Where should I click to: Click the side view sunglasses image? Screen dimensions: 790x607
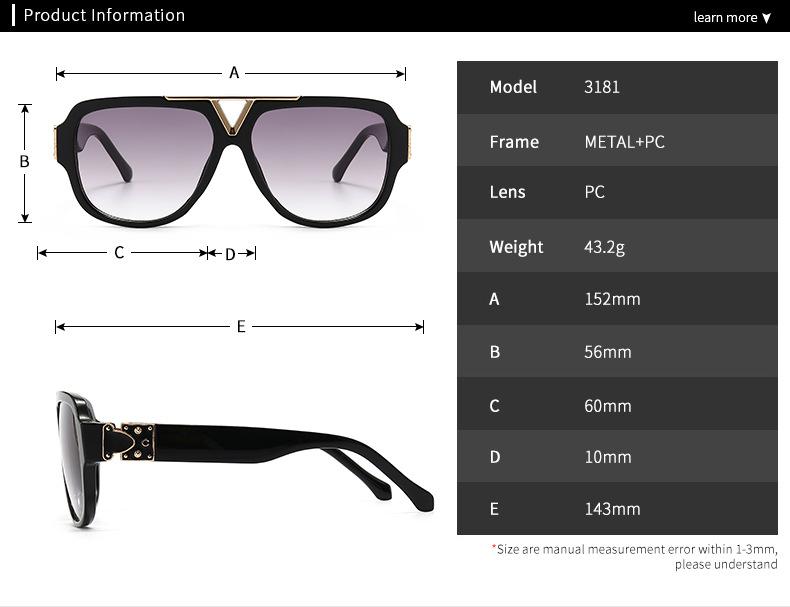click(245, 459)
